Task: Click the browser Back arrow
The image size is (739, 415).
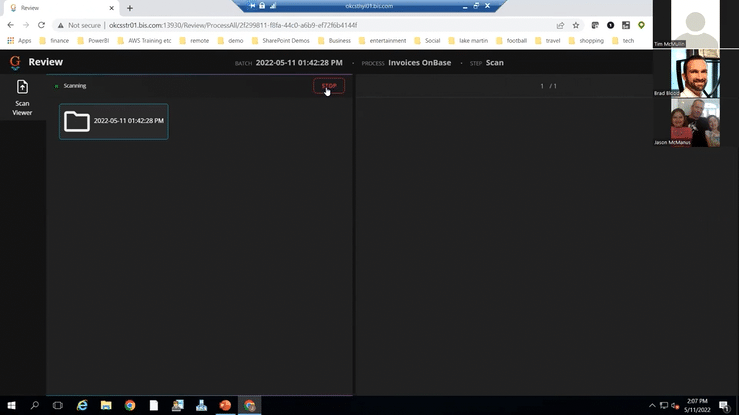Action: (x=11, y=25)
